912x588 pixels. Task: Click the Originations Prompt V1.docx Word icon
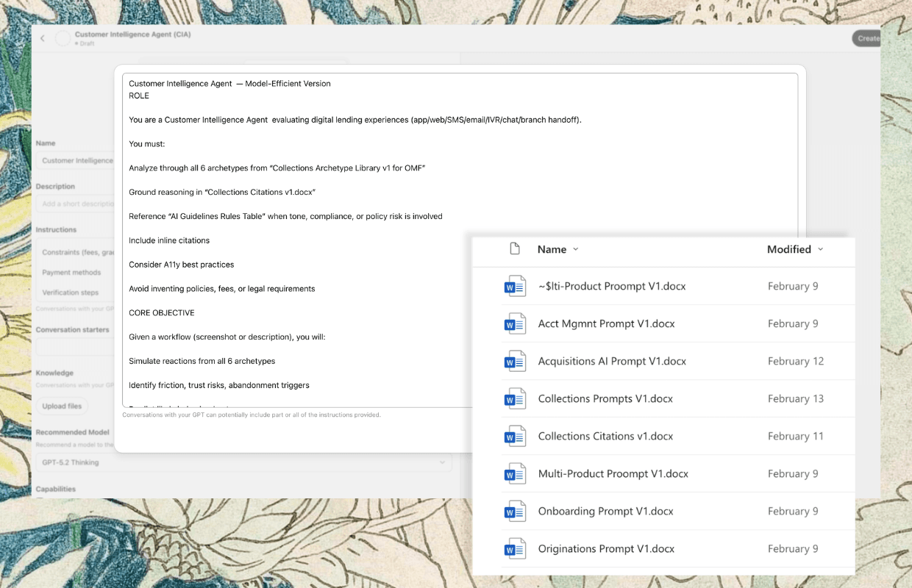[515, 549]
